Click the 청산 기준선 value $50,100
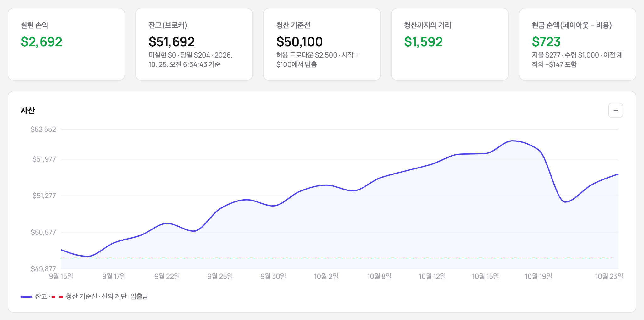644x320 pixels. coord(299,42)
